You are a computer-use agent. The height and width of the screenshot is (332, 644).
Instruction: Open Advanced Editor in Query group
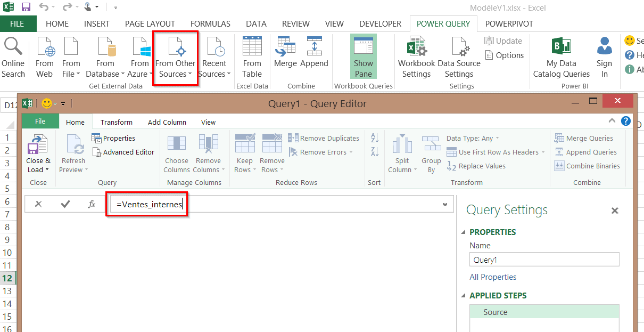(x=123, y=152)
